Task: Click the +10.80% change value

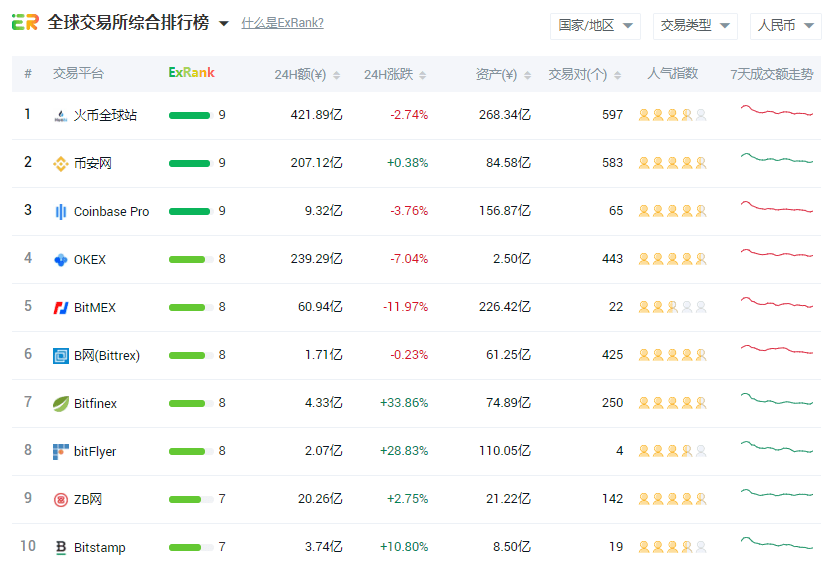Action: [x=404, y=547]
